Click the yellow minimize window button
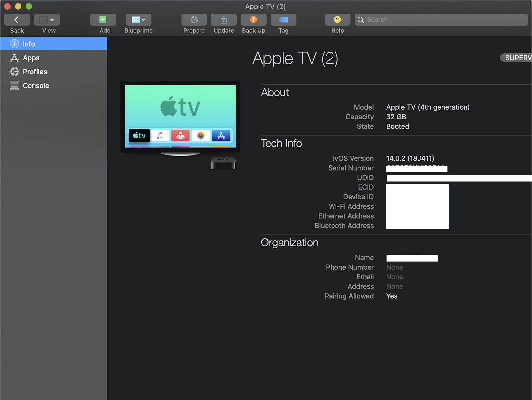This screenshot has height=400, width=532. (18, 6)
